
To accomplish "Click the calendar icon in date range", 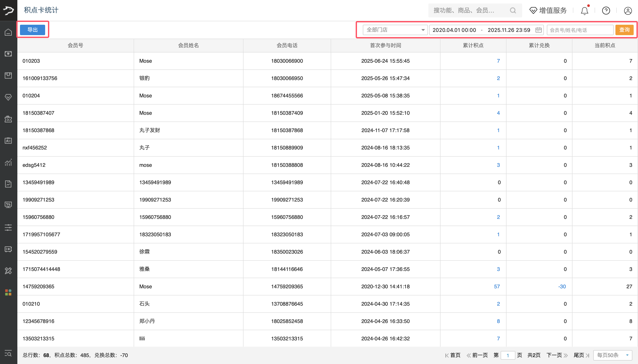I will tap(538, 30).
